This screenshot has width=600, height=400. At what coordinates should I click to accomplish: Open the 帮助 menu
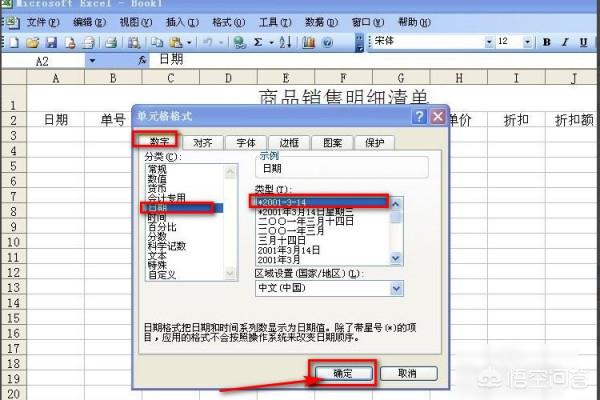click(414, 22)
